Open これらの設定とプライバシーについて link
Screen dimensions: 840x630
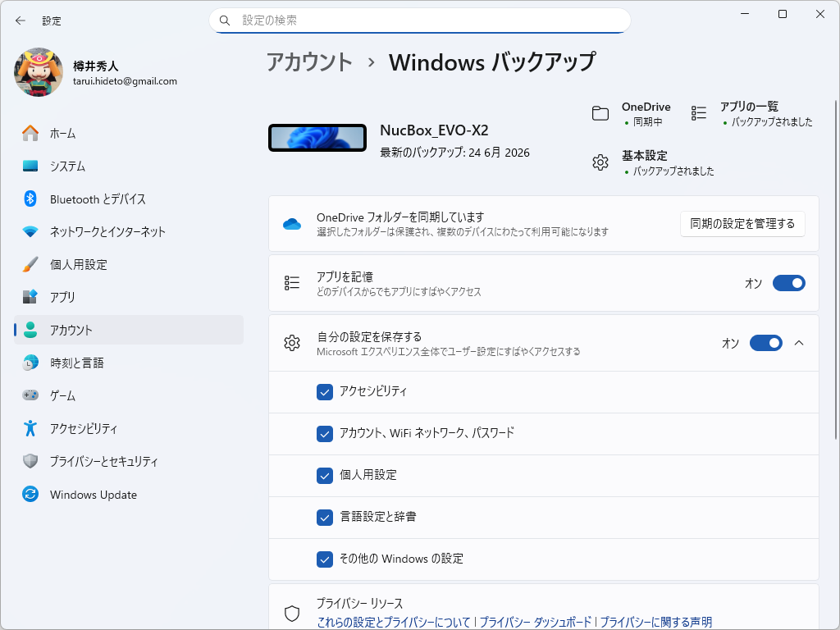pyautogui.click(x=394, y=622)
